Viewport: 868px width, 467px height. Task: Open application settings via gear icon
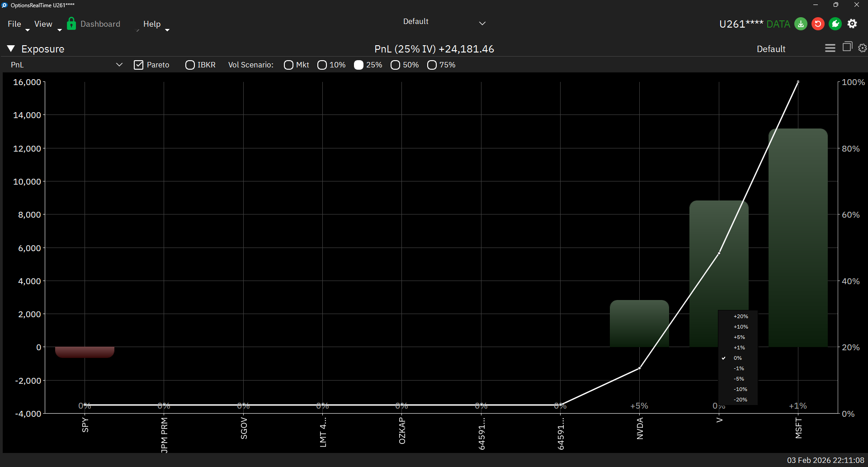point(853,24)
